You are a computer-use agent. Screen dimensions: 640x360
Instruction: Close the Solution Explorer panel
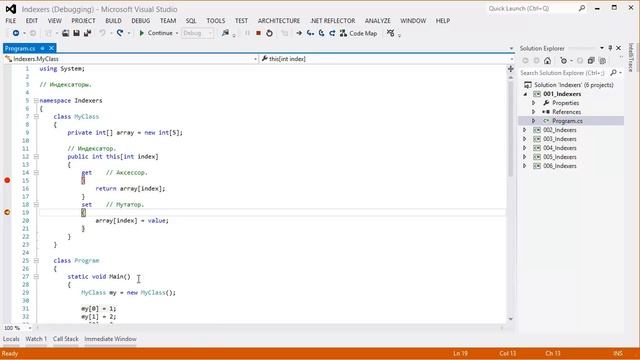(619, 48)
